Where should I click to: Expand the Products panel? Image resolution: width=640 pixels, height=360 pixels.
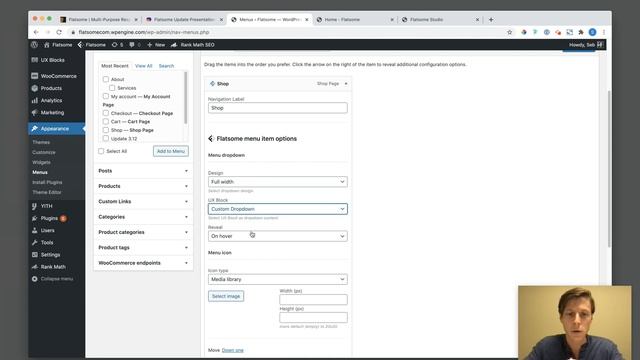143,186
